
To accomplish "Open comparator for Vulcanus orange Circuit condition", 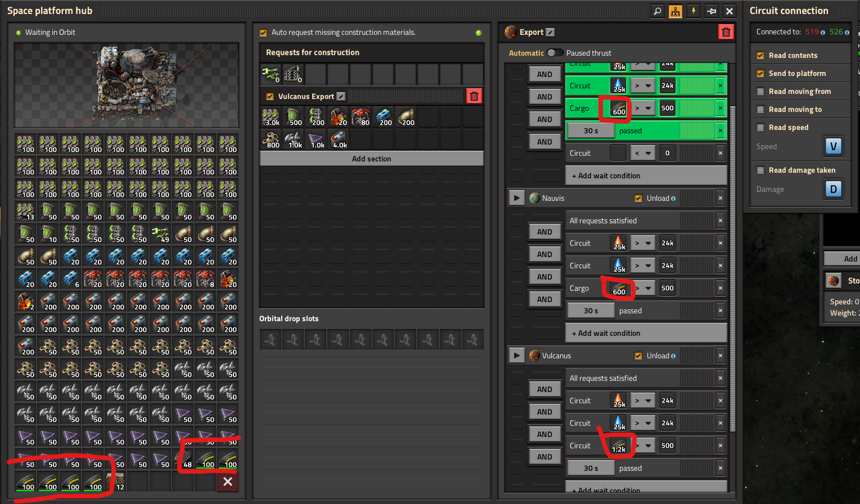I will pyautogui.click(x=642, y=400).
